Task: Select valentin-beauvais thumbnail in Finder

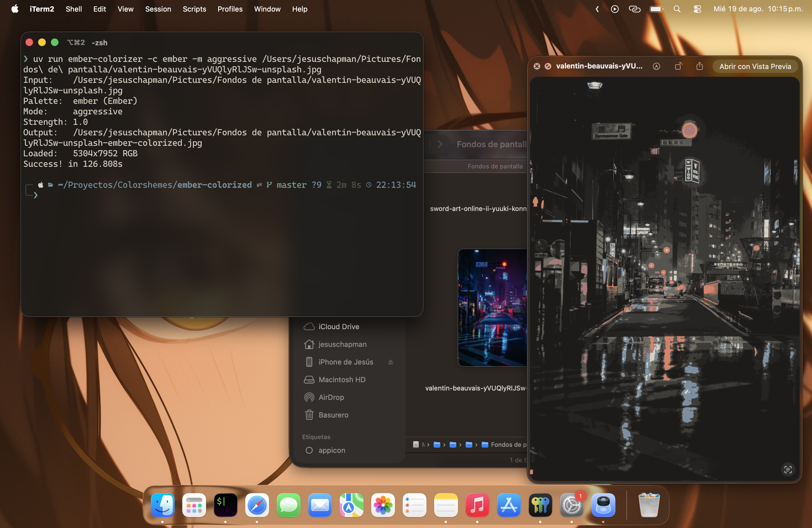Action: click(x=492, y=307)
